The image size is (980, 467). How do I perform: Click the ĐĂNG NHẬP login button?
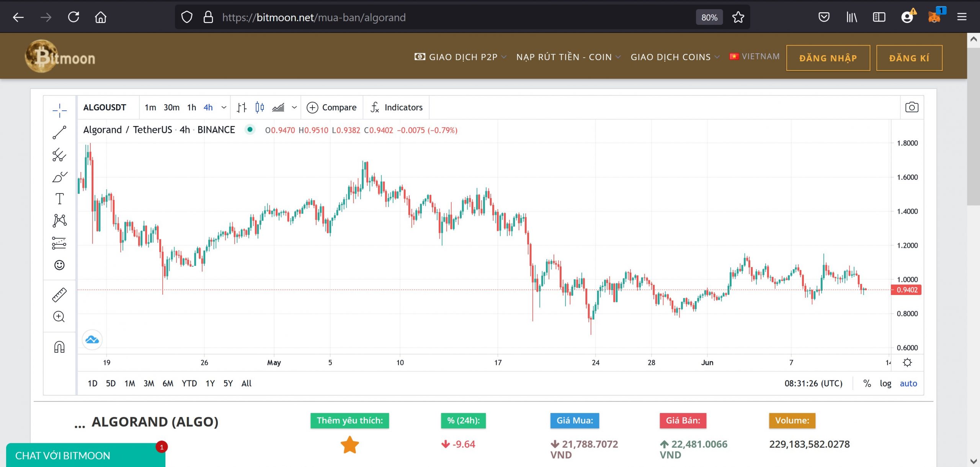tap(828, 58)
